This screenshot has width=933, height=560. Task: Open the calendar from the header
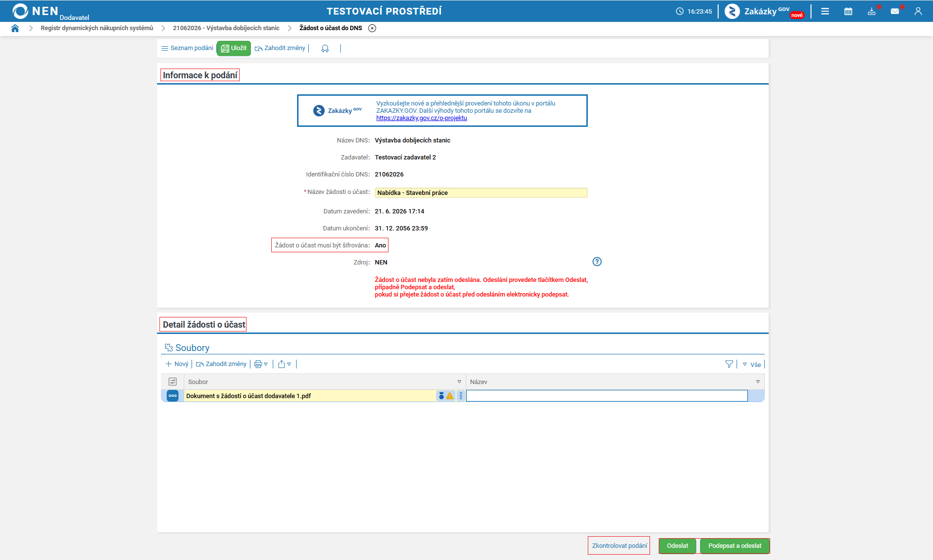(848, 11)
